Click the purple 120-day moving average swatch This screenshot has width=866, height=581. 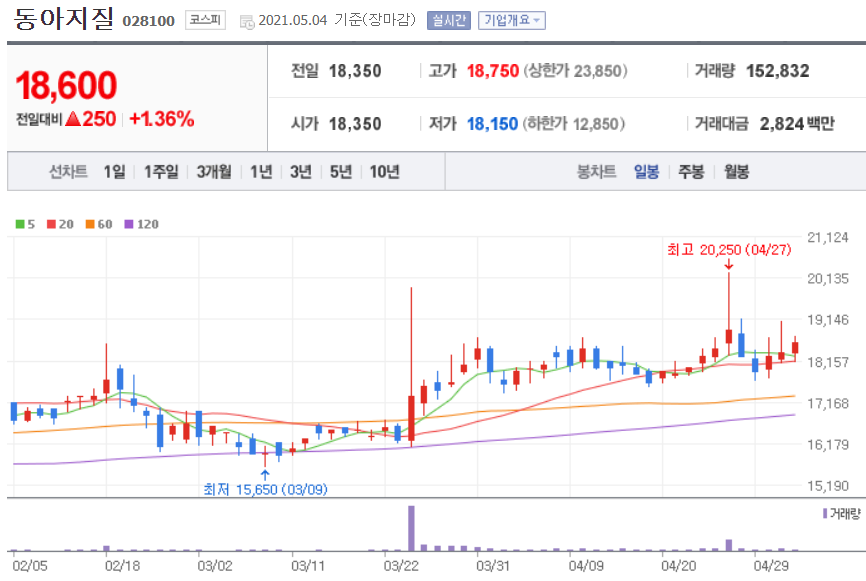click(129, 224)
